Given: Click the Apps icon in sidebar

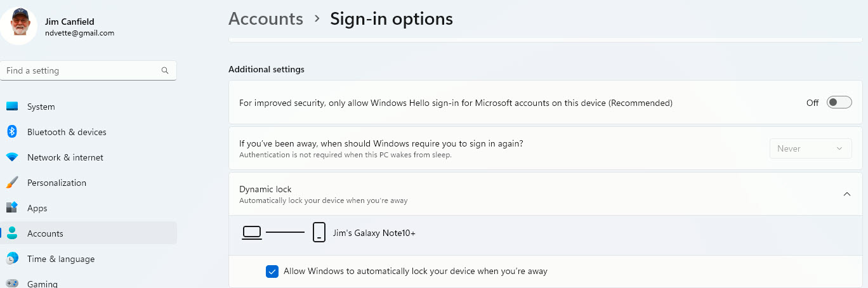Looking at the screenshot, I should pos(12,208).
